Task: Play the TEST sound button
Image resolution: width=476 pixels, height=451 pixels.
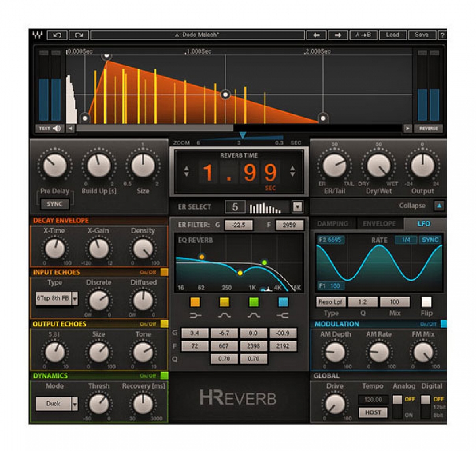Action: [50, 128]
